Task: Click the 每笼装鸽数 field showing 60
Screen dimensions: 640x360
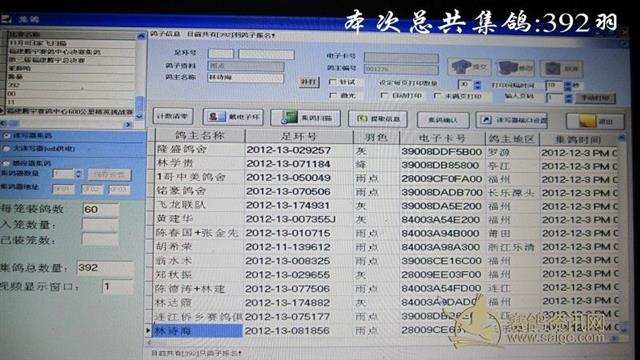Action: click(101, 209)
